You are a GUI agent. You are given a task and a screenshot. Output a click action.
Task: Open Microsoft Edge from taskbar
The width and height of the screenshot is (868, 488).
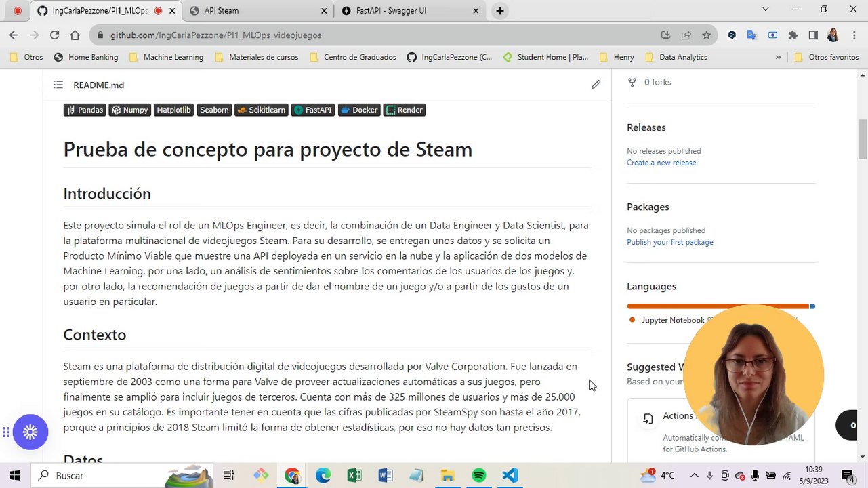point(323,475)
